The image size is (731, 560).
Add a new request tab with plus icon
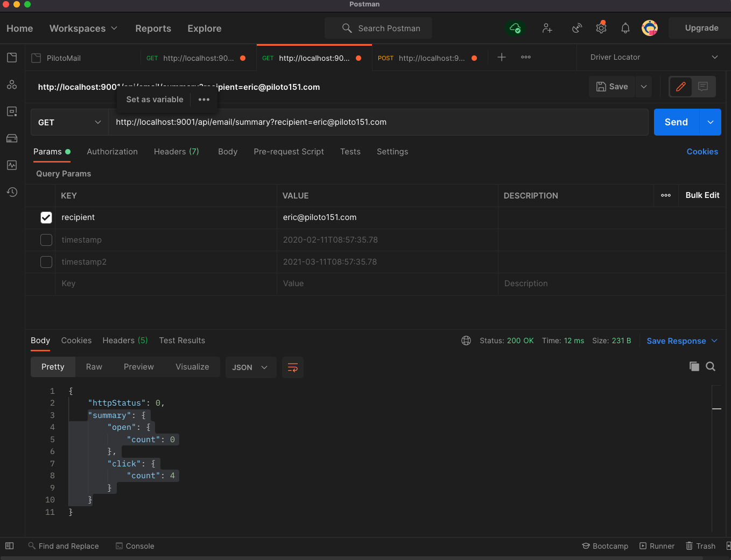tap(502, 57)
